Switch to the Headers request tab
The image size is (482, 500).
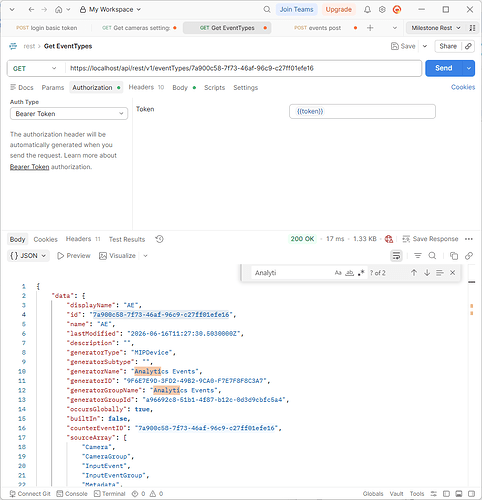click(x=146, y=87)
